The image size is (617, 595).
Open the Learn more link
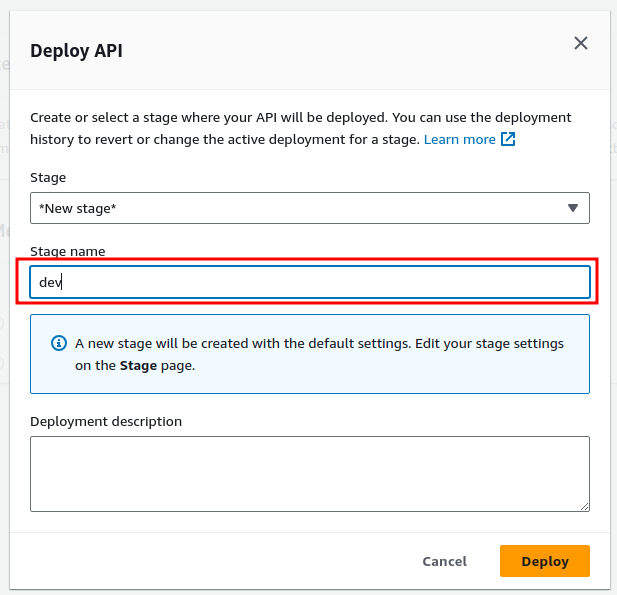click(459, 139)
